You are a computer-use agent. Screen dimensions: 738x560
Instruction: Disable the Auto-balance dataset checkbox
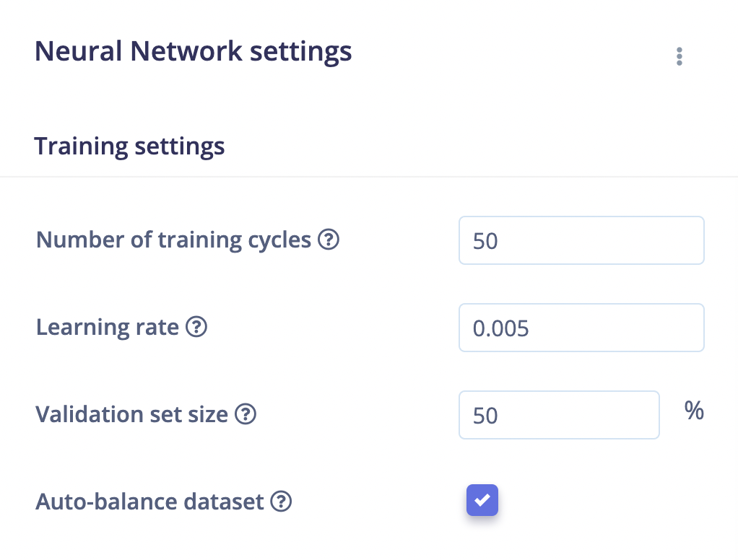tap(482, 500)
